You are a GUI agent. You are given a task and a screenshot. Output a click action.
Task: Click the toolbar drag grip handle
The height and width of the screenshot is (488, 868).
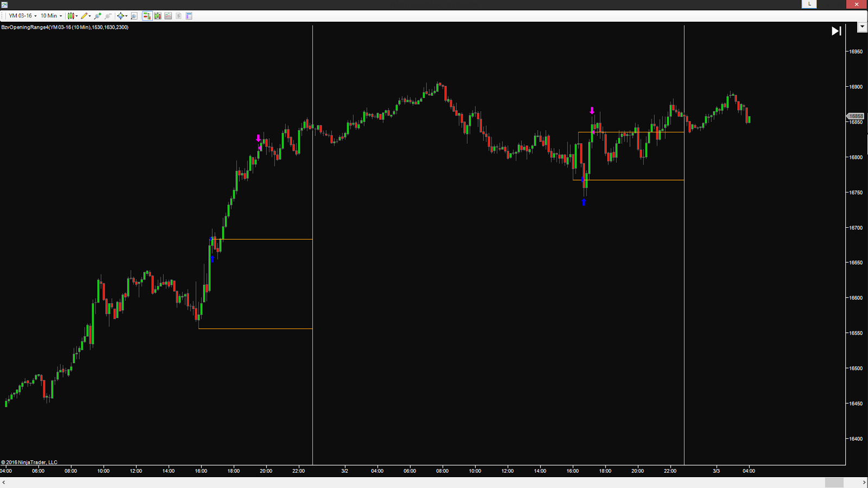[x=3, y=16]
